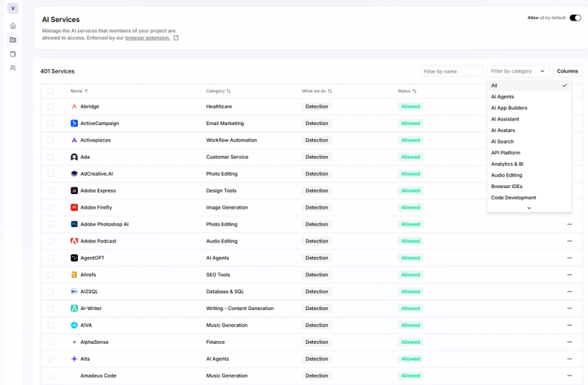The width and height of the screenshot is (588, 385).
Task: Click the Workflow Automation category cell
Action: tap(232, 140)
